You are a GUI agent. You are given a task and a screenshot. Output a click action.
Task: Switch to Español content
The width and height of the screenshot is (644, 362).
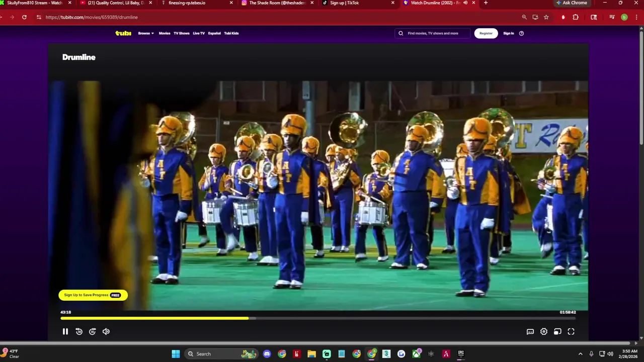tap(214, 33)
